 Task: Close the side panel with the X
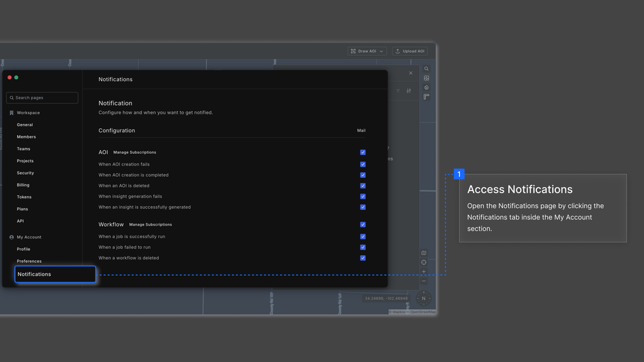click(411, 73)
